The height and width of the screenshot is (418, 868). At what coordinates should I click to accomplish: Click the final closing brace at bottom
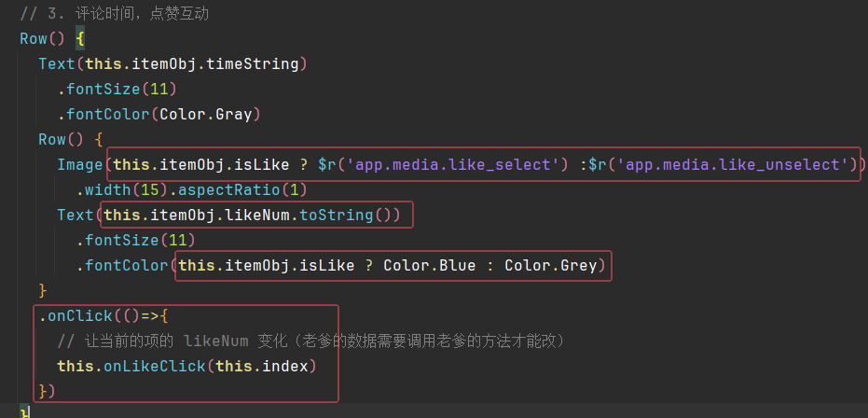coord(25,411)
